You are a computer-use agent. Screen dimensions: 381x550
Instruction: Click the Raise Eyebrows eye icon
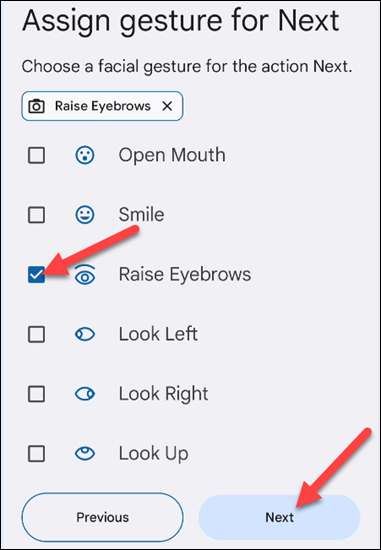(85, 275)
